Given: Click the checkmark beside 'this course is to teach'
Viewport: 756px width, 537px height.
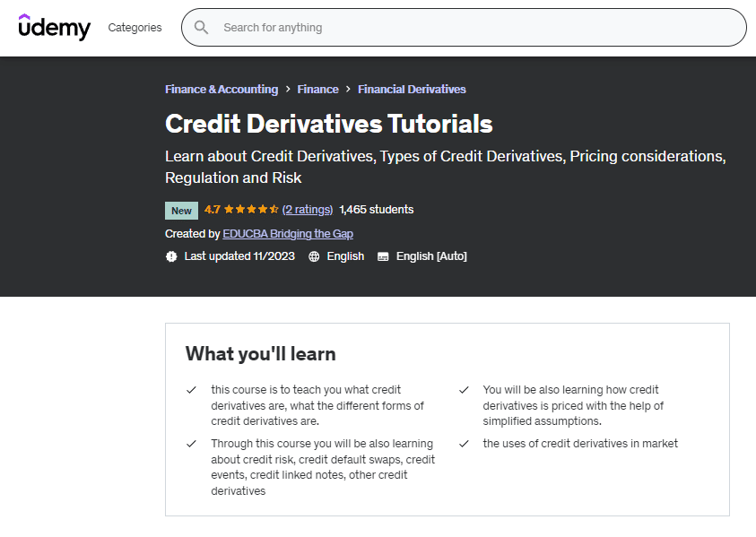Looking at the screenshot, I should pos(191,389).
